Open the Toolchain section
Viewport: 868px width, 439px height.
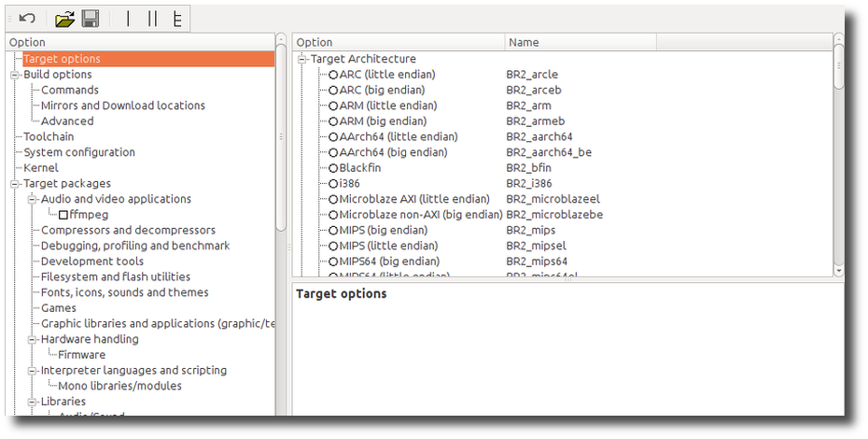pyautogui.click(x=49, y=136)
